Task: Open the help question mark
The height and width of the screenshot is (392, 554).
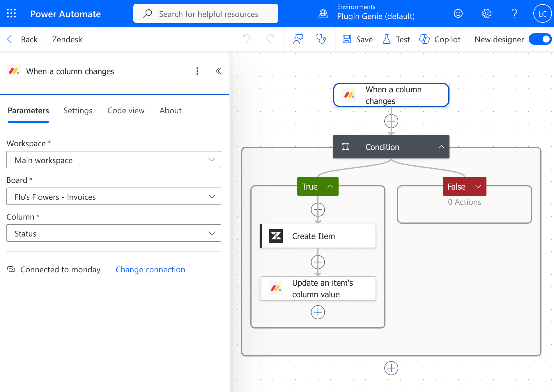Action: [514, 13]
